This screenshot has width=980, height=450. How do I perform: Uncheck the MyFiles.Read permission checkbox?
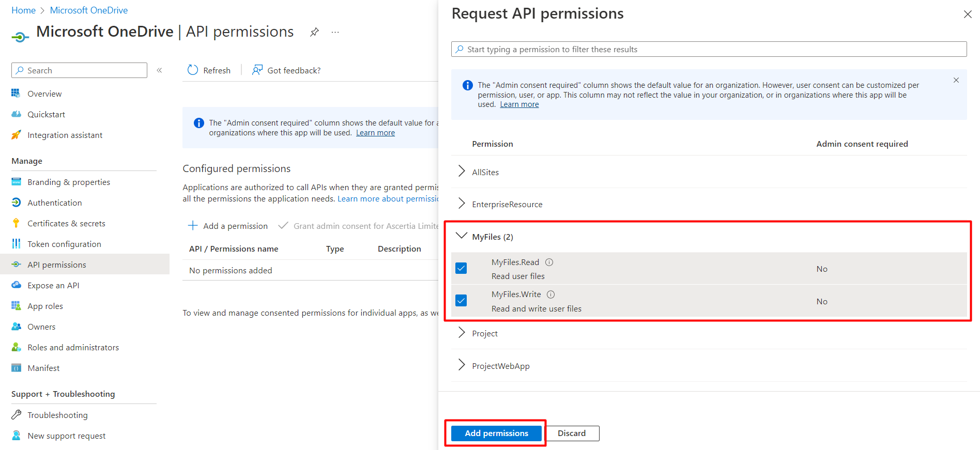pyautogui.click(x=461, y=268)
